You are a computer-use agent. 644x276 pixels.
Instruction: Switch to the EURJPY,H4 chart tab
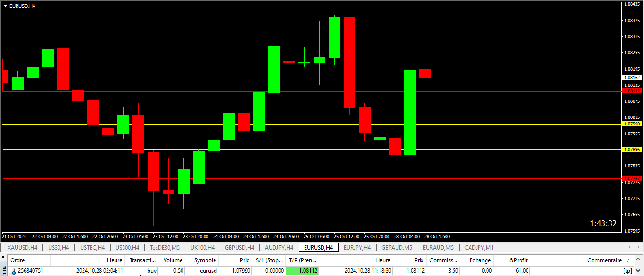click(357, 247)
